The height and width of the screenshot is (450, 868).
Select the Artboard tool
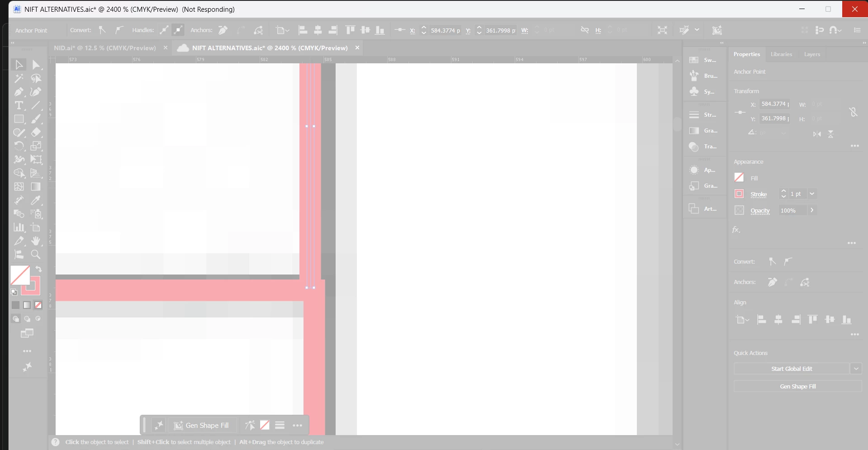[x=36, y=227]
